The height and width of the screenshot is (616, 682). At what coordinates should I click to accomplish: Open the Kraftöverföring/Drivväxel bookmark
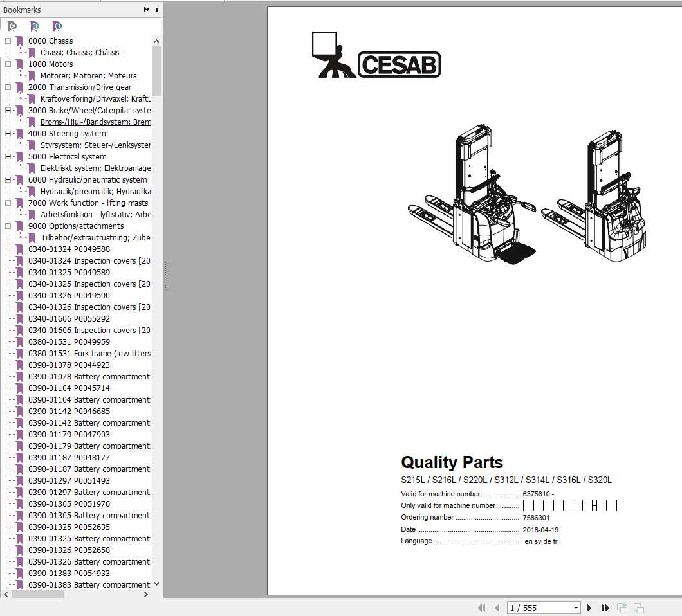[x=96, y=98]
